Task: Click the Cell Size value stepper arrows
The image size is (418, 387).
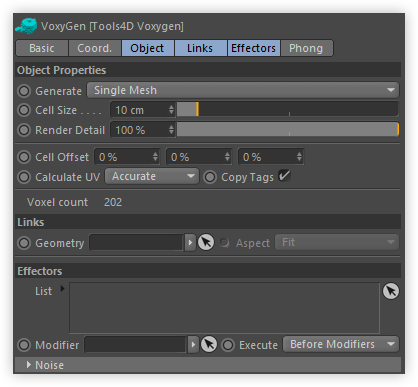Action: (x=171, y=110)
